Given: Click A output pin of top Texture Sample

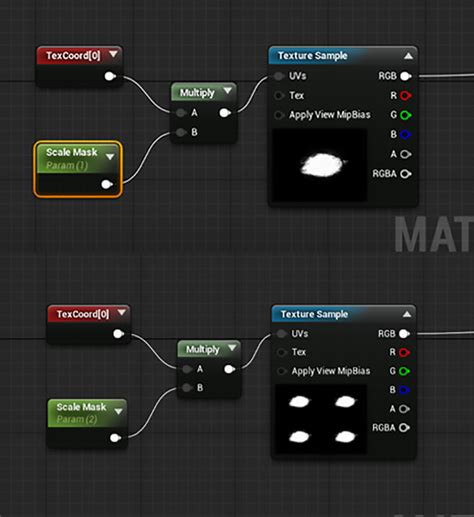Looking at the screenshot, I should click(405, 154).
